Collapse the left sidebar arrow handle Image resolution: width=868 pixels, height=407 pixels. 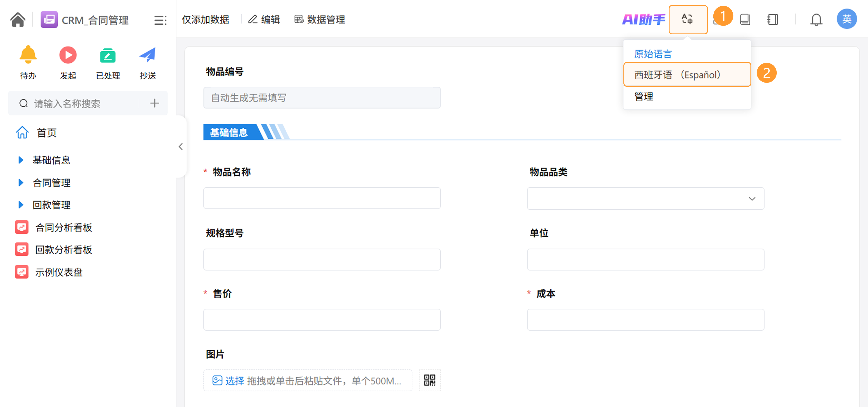(181, 147)
